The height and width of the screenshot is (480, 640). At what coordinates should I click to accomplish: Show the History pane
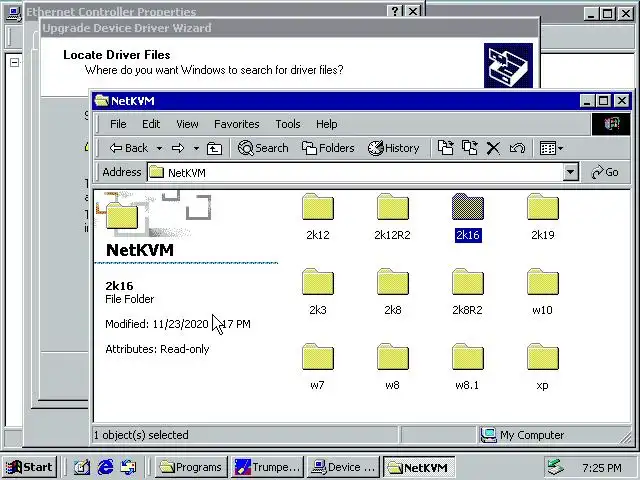(x=393, y=148)
